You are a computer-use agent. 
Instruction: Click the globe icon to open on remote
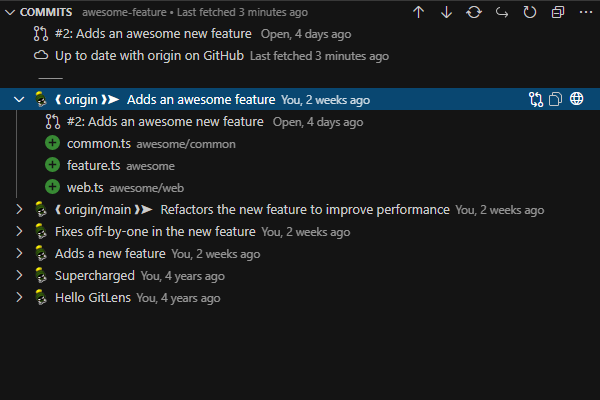[577, 99]
